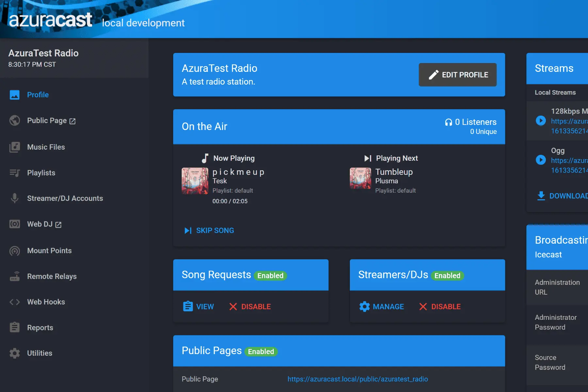Click the Remote Relays router icon
Image resolution: width=588 pixels, height=392 pixels.
click(15, 276)
